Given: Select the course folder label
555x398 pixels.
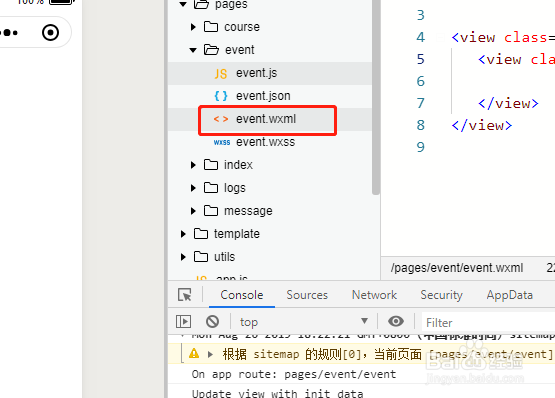Looking at the screenshot, I should point(242,27).
